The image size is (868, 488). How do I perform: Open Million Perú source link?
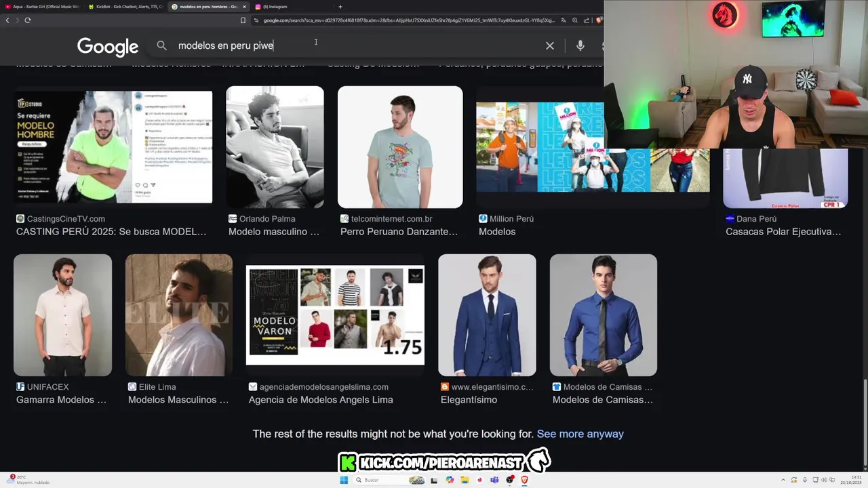(511, 219)
